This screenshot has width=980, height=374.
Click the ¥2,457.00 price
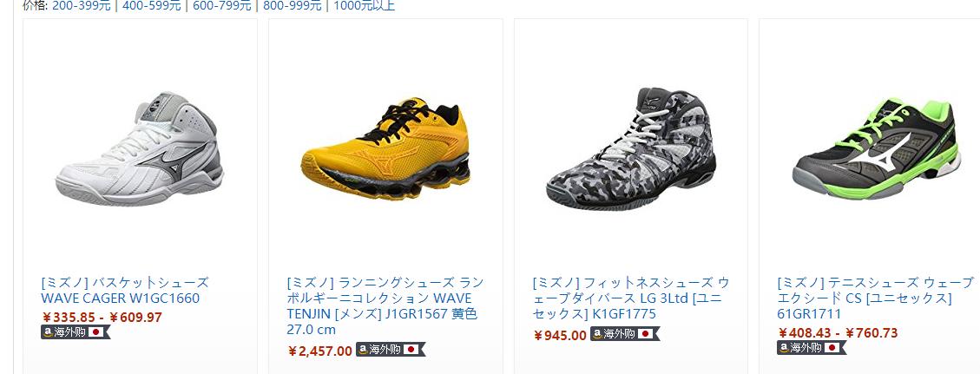point(320,351)
